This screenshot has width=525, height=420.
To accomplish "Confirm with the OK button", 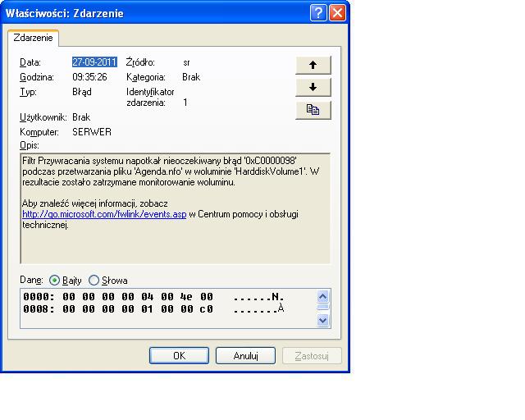I will (x=179, y=356).
